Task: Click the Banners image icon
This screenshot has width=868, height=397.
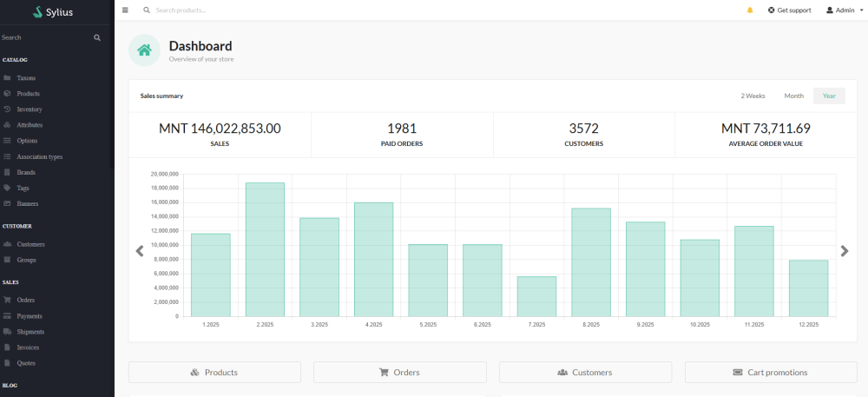Action: tap(7, 204)
